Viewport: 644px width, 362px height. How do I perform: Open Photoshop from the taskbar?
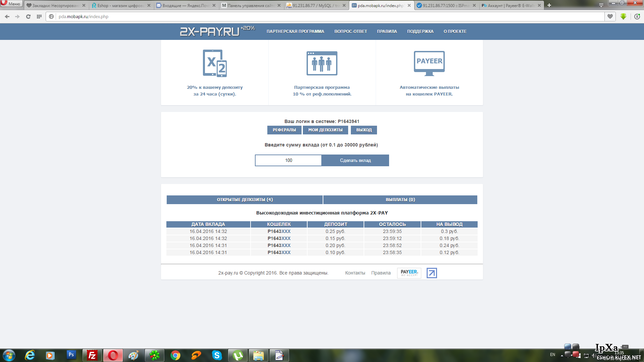coord(71,355)
